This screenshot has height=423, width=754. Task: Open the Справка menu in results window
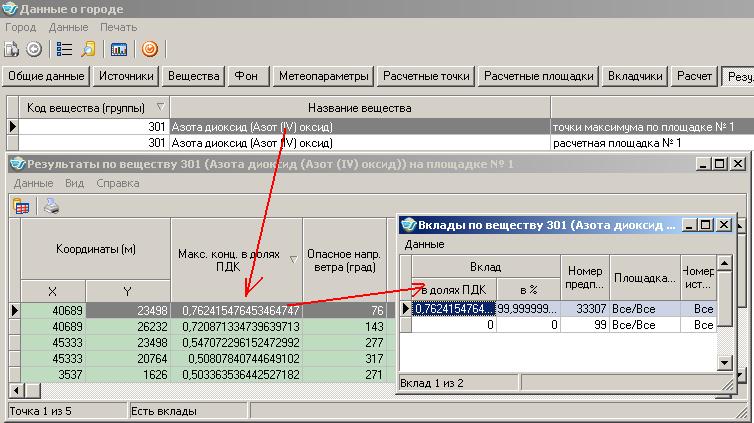pyautogui.click(x=118, y=183)
